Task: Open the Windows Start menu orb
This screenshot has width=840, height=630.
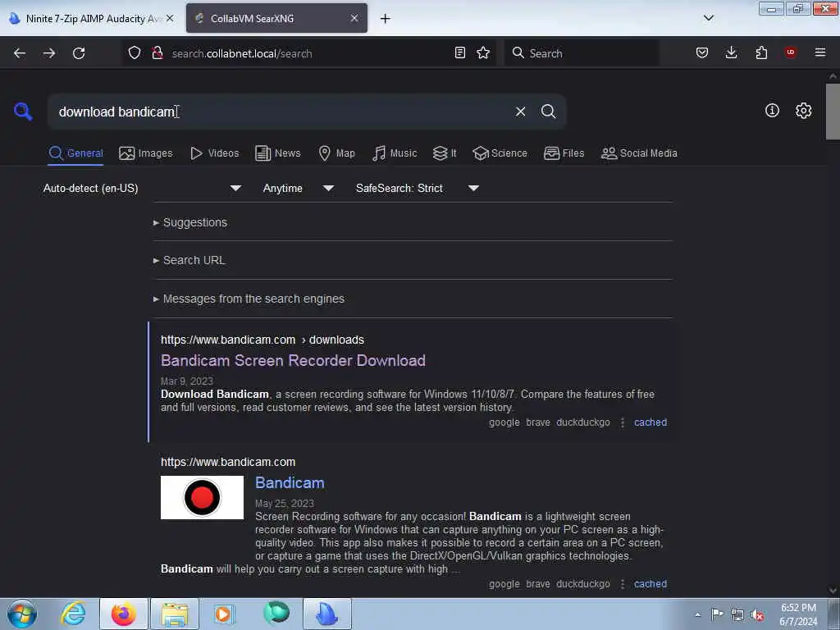Action: click(22, 614)
